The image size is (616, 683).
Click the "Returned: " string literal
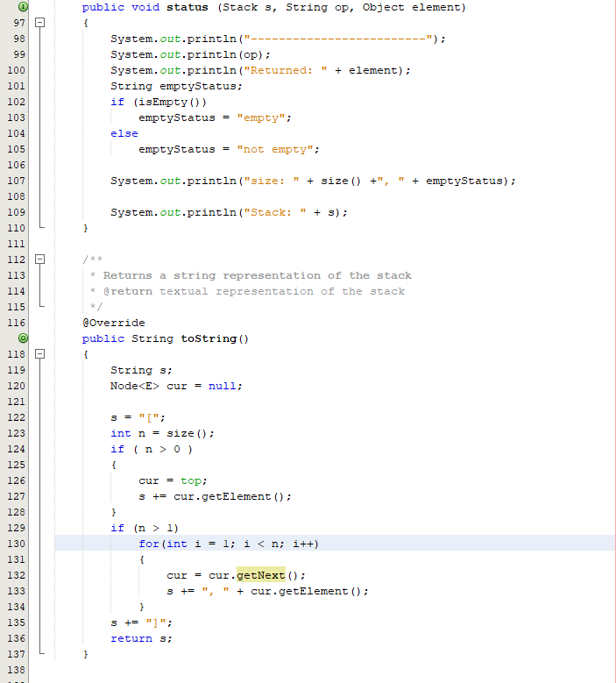286,70
